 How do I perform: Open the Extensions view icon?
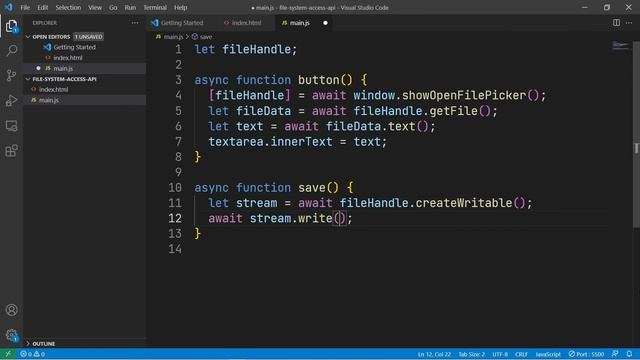click(x=11, y=151)
